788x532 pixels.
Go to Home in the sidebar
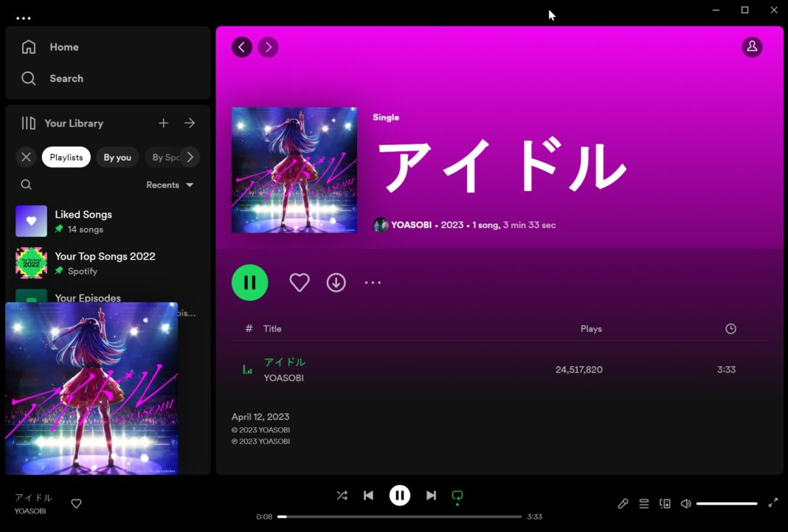[x=50, y=47]
